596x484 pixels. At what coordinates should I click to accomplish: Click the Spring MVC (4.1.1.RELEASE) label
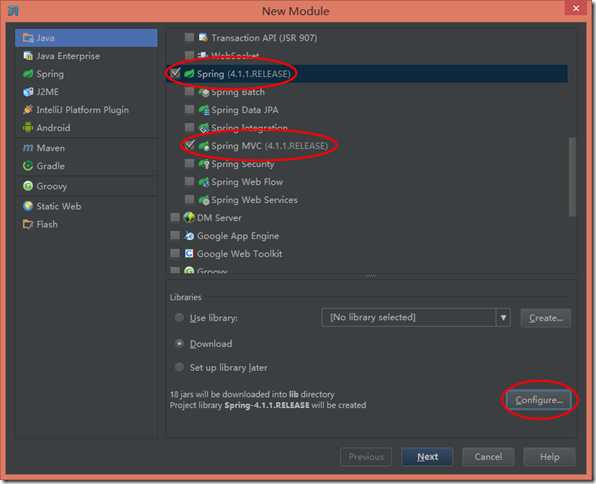pyautogui.click(x=269, y=146)
